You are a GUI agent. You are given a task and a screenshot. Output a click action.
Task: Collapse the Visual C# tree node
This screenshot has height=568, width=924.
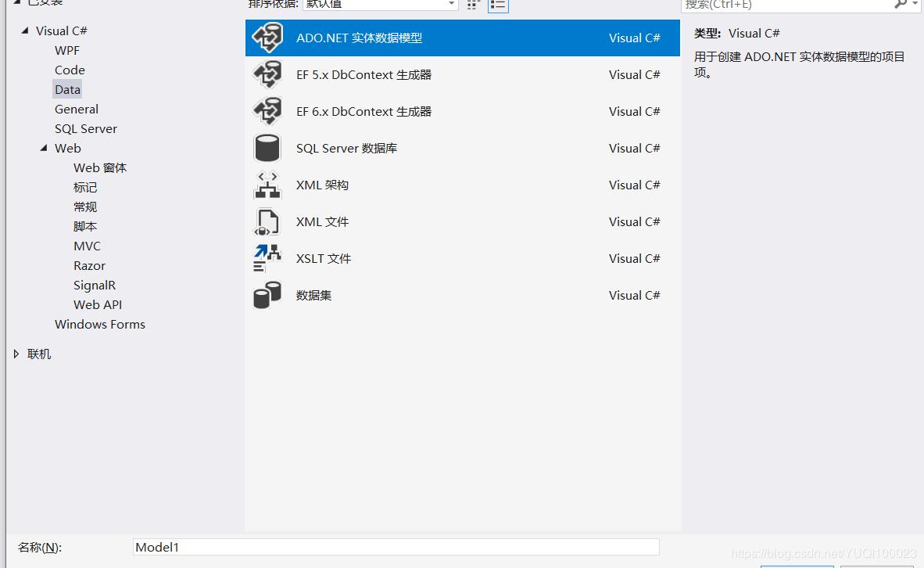[x=25, y=31]
